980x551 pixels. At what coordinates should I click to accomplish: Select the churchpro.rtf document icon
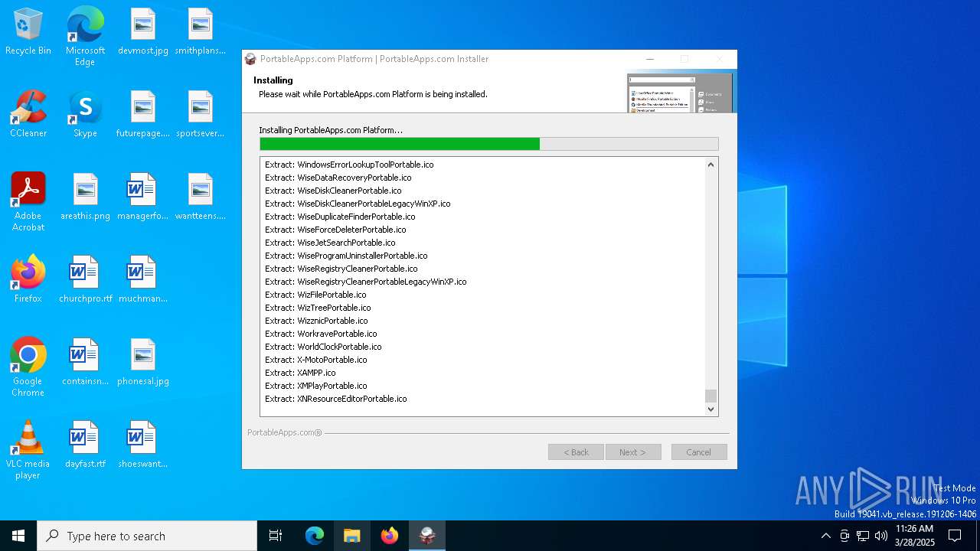click(x=85, y=280)
